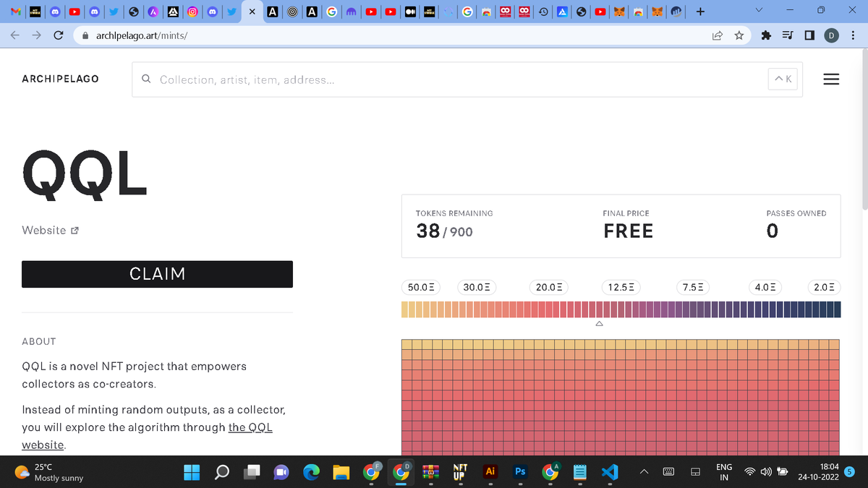This screenshot has height=488, width=868.
Task: Open Task View from taskbar
Action: [252, 472]
